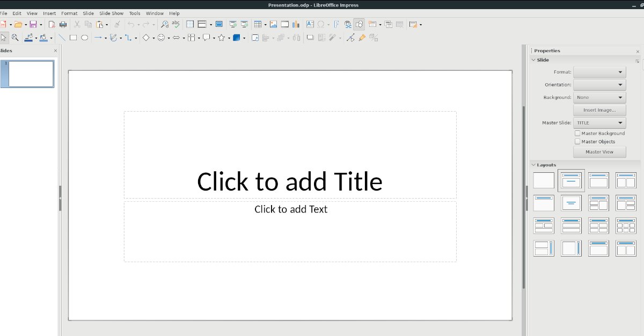This screenshot has width=644, height=336.
Task: Click the Insert Text Box icon
Action: (x=310, y=24)
